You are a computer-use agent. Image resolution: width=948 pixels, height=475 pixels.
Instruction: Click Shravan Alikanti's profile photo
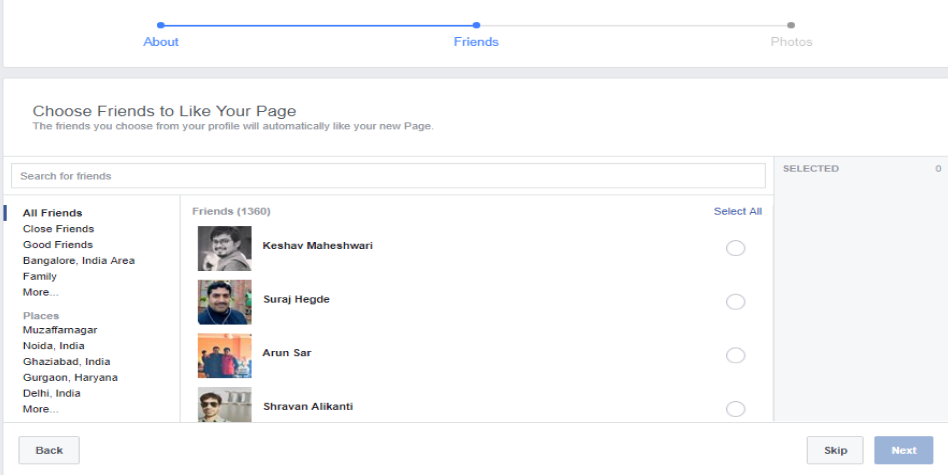point(224,405)
